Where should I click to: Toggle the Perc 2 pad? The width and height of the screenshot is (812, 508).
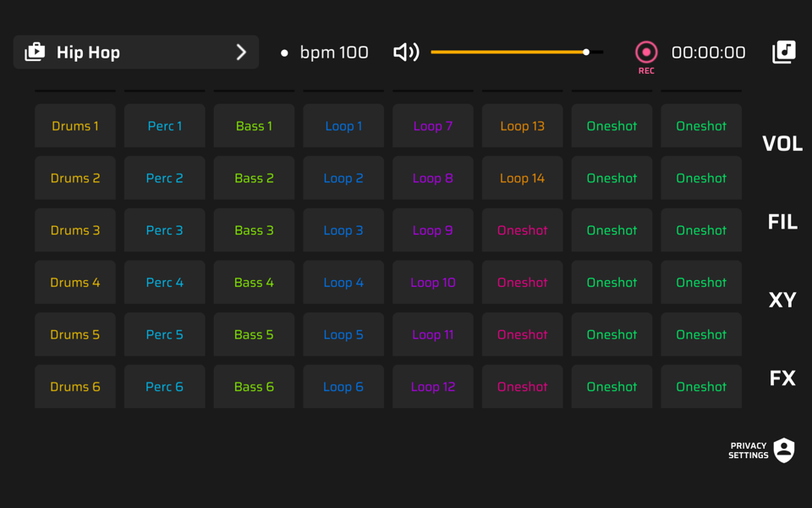pos(165,179)
